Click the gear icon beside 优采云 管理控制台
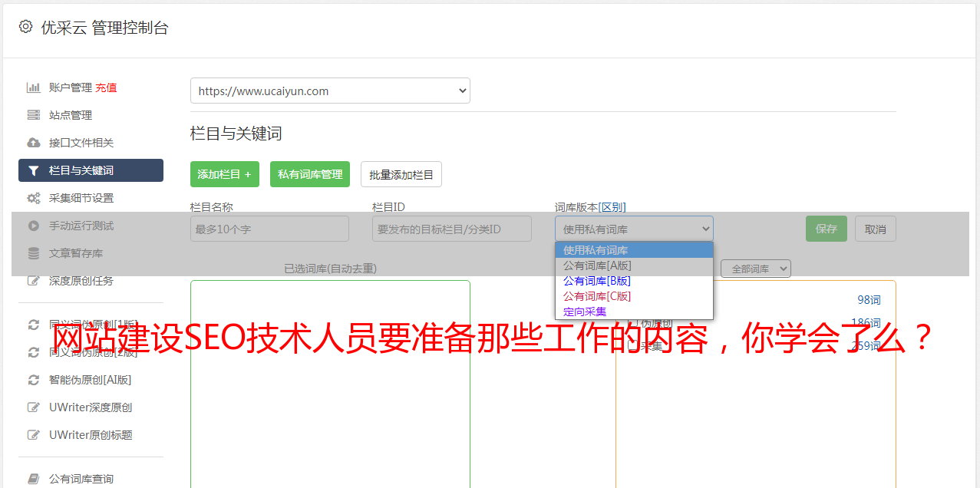The height and width of the screenshot is (488, 980). 25,27
